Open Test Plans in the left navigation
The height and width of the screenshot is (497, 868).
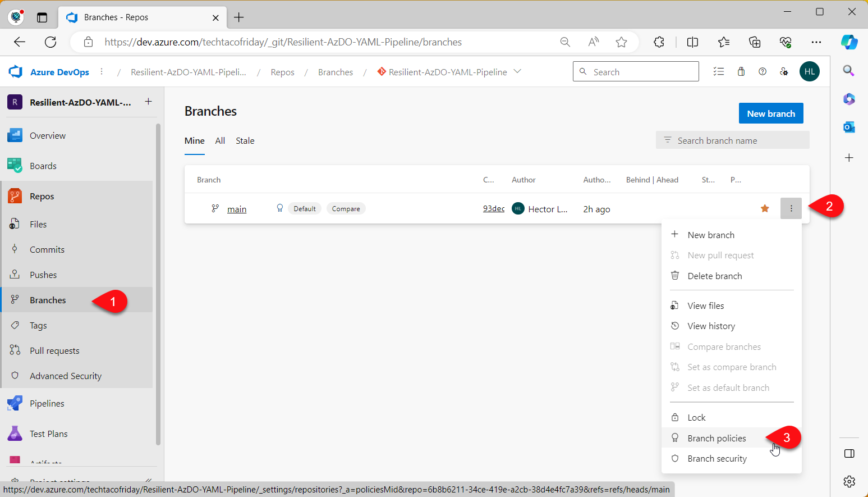(77, 434)
